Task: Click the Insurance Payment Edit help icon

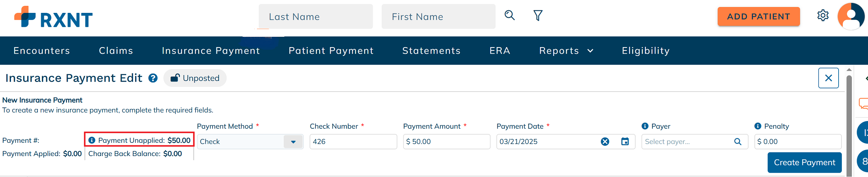Action: pyautogui.click(x=153, y=78)
